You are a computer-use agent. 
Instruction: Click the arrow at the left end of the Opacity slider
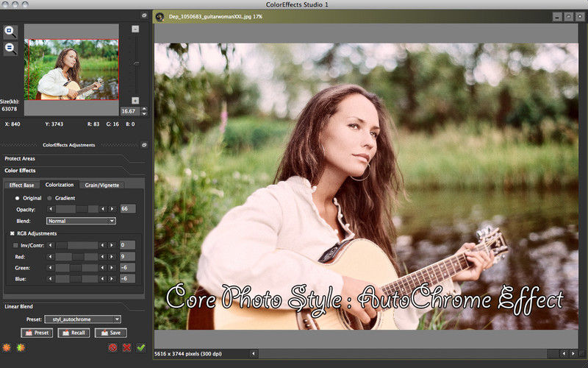(51, 209)
